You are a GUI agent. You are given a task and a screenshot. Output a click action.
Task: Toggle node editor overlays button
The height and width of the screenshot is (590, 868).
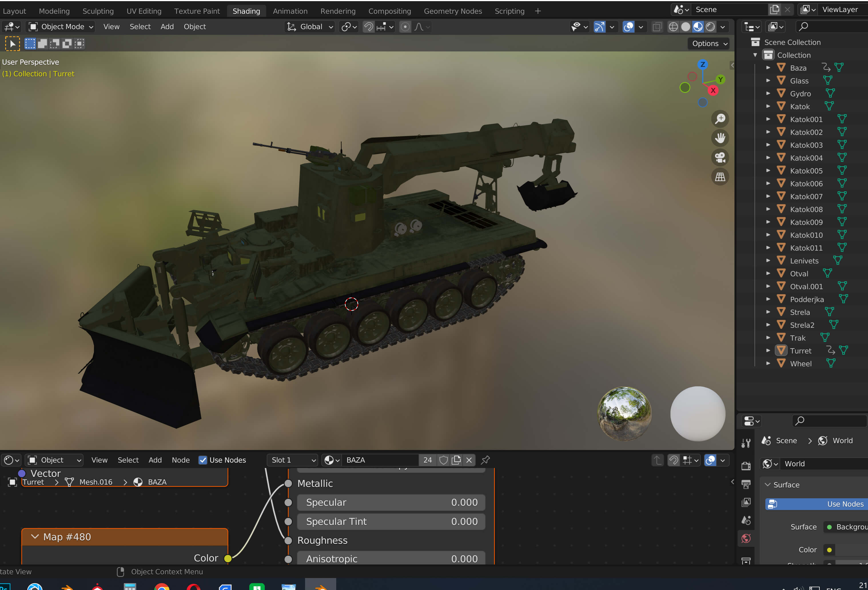point(710,460)
